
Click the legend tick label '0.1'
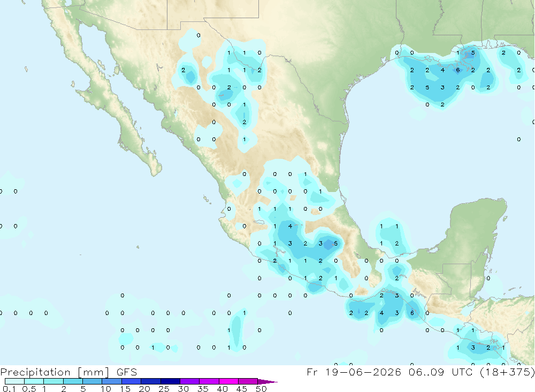click(x=9, y=389)
